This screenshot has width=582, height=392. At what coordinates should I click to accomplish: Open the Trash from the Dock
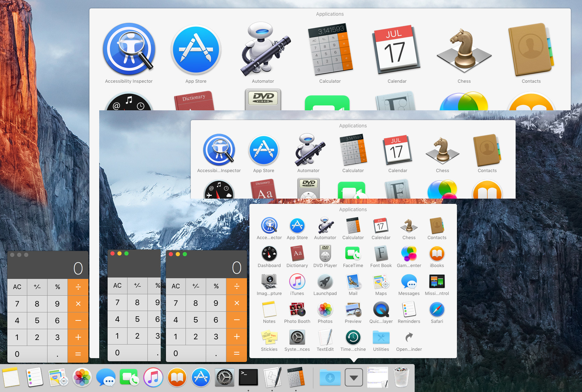(401, 377)
